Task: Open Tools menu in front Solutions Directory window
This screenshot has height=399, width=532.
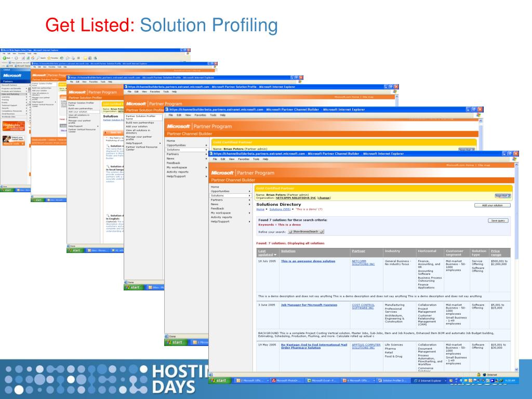Action: click(256, 159)
